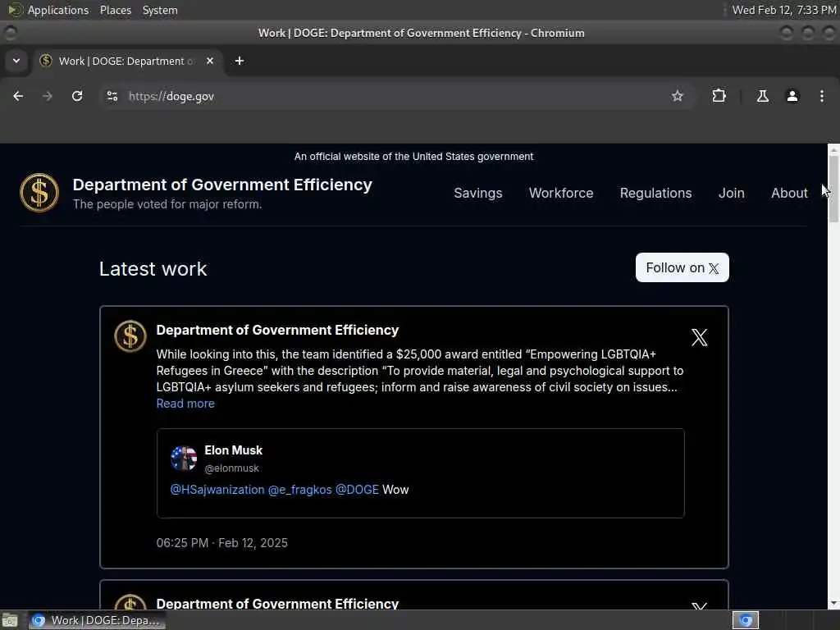Click Read more on the LGBTQIA+ post

(x=185, y=404)
